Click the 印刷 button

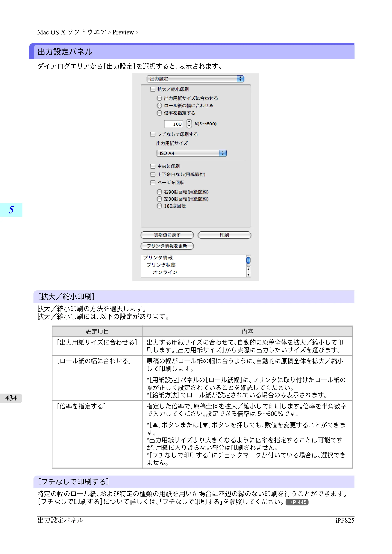225,235
